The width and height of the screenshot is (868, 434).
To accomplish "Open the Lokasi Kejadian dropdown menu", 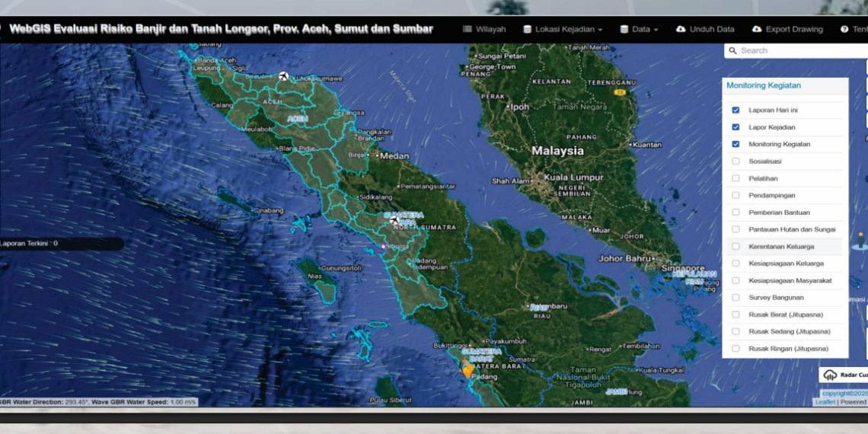I will (563, 30).
